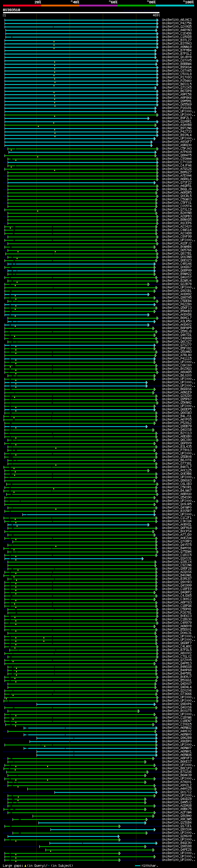
Task: Open hit UniRef100_Q1H8R1
Action: pyautogui.click(x=177, y=121)
